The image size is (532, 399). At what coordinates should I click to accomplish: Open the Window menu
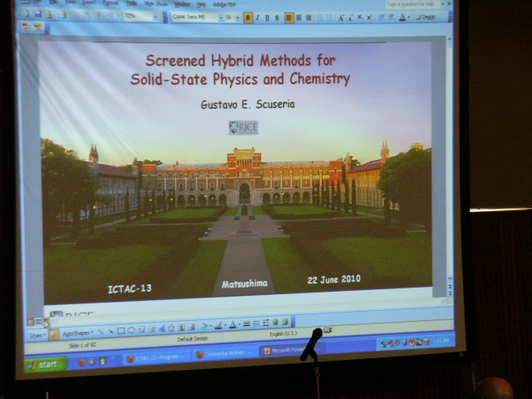[181, 4]
